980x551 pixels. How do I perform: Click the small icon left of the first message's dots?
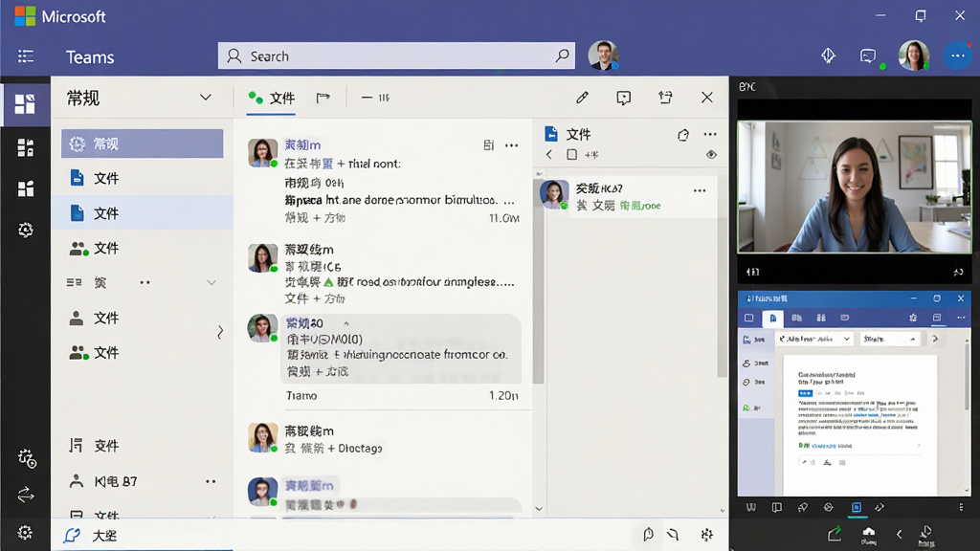pyautogui.click(x=489, y=145)
